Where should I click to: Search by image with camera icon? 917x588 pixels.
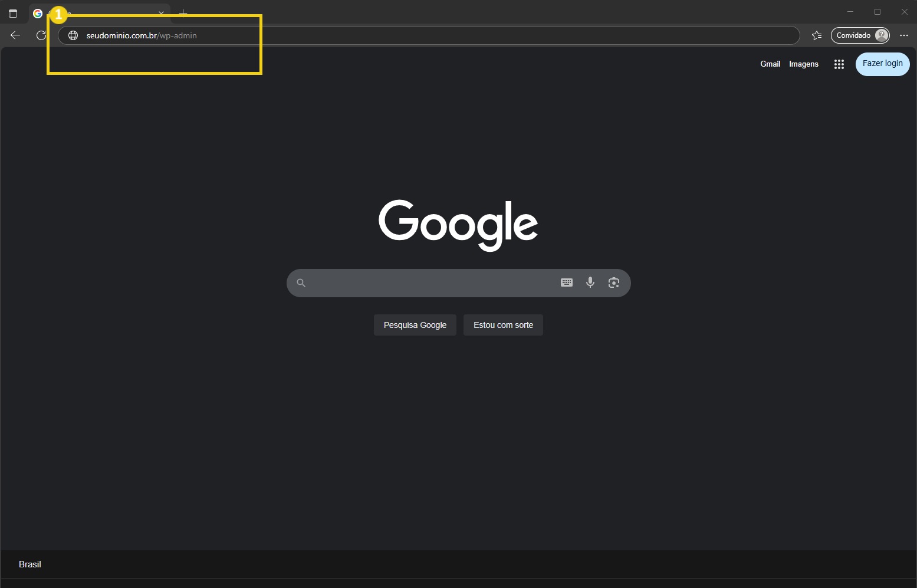(614, 282)
